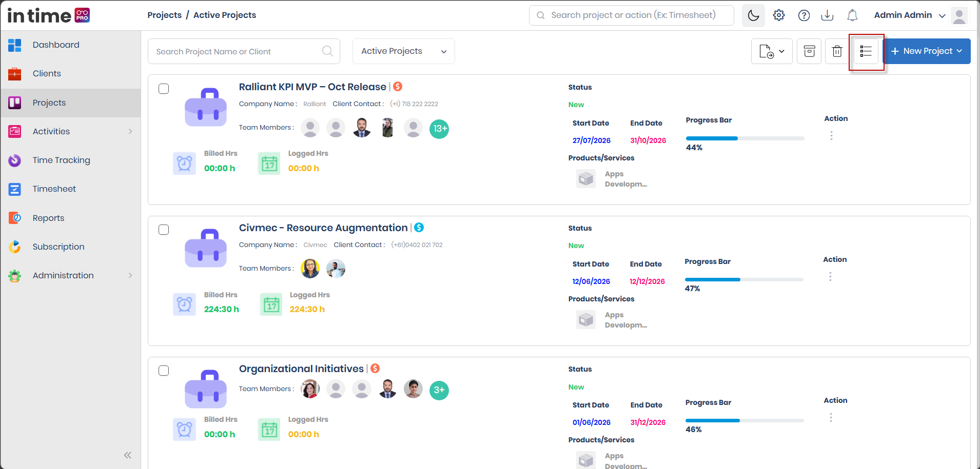This screenshot has width=980, height=469.
Task: Open New Project dropdown button
Action: (927, 51)
